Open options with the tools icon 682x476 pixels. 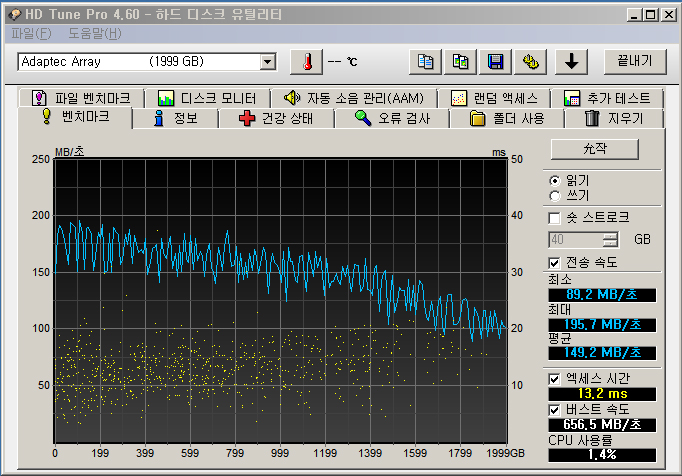click(531, 62)
